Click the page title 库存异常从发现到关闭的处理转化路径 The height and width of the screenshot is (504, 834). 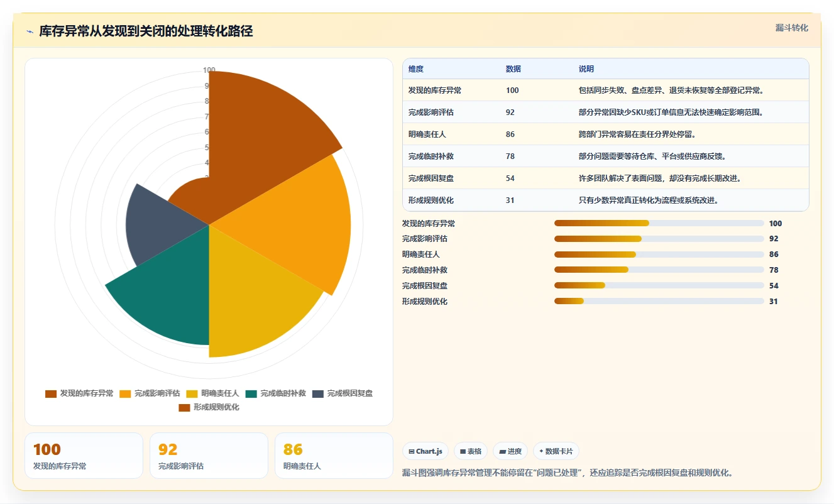[146, 31]
